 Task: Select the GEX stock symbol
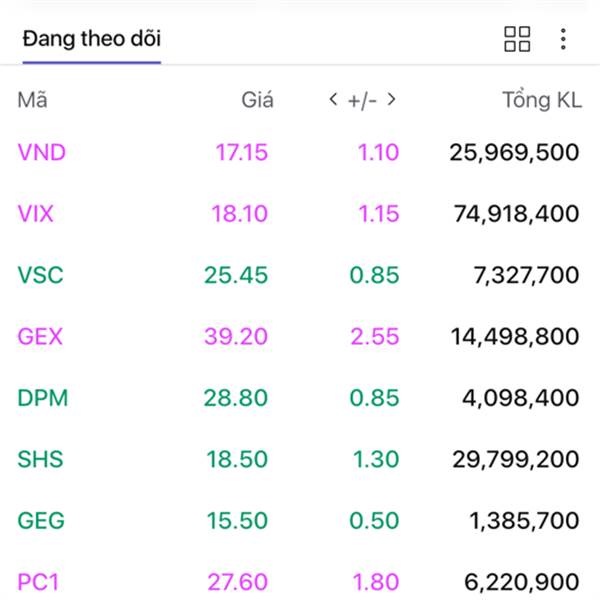tap(40, 336)
